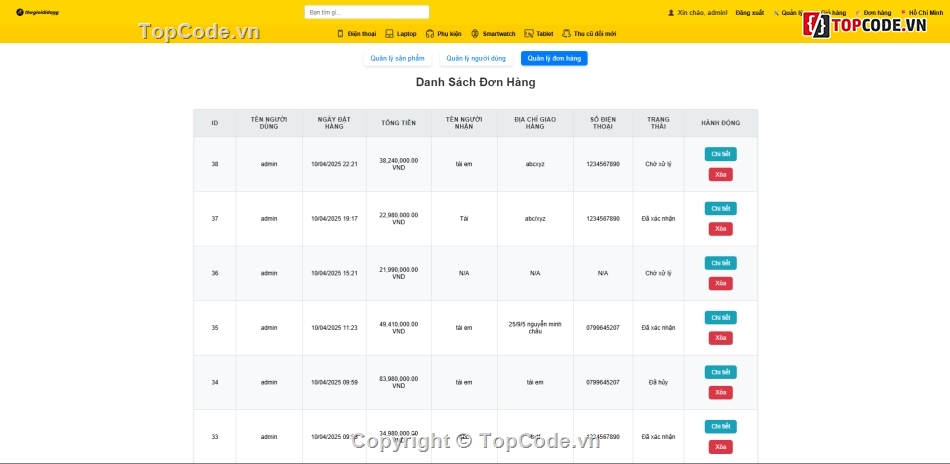The height and width of the screenshot is (464, 950).
Task: Click the Tổng tiền column header
Action: coord(399,123)
